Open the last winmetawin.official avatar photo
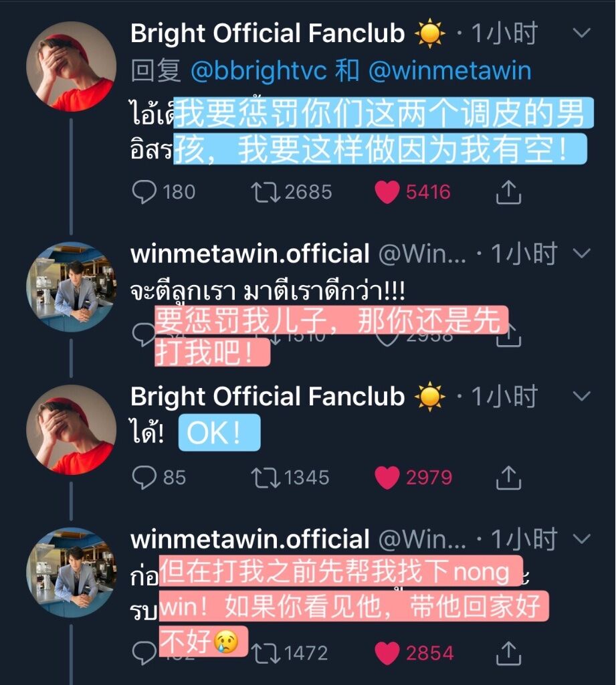This screenshot has width=616, height=685. [x=71, y=573]
